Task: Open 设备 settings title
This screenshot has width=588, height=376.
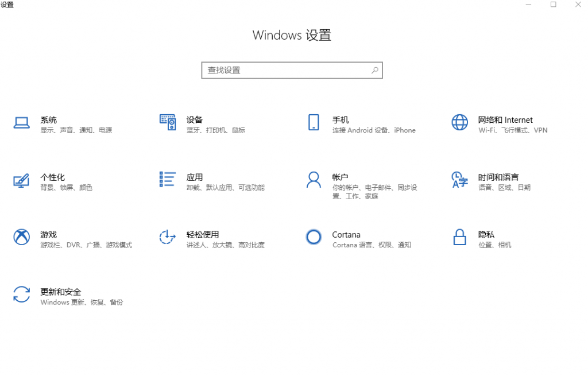Action: click(x=194, y=120)
